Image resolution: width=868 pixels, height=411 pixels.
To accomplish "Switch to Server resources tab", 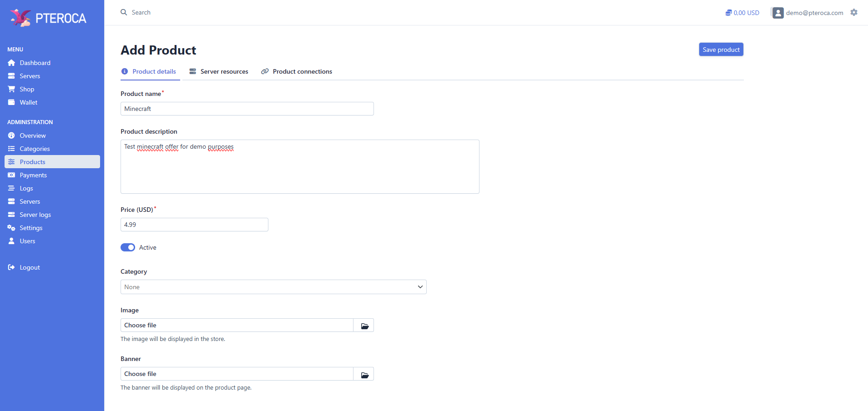I will pyautogui.click(x=219, y=71).
